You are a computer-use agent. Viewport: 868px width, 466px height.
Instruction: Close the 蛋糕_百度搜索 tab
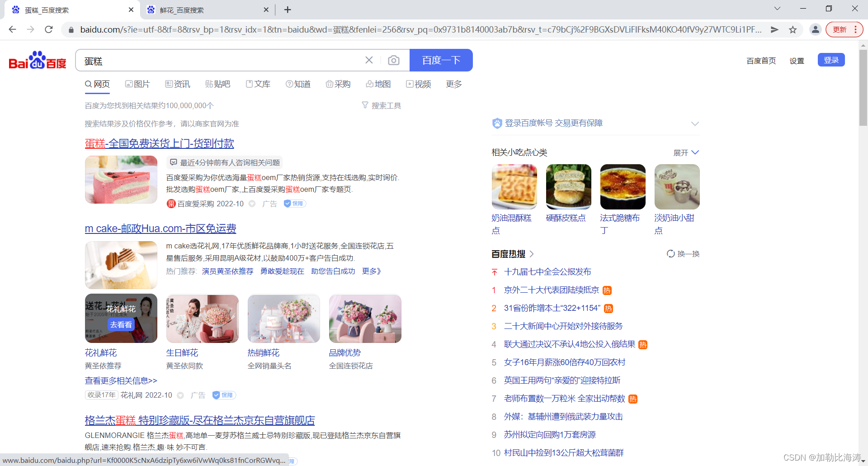click(x=131, y=10)
